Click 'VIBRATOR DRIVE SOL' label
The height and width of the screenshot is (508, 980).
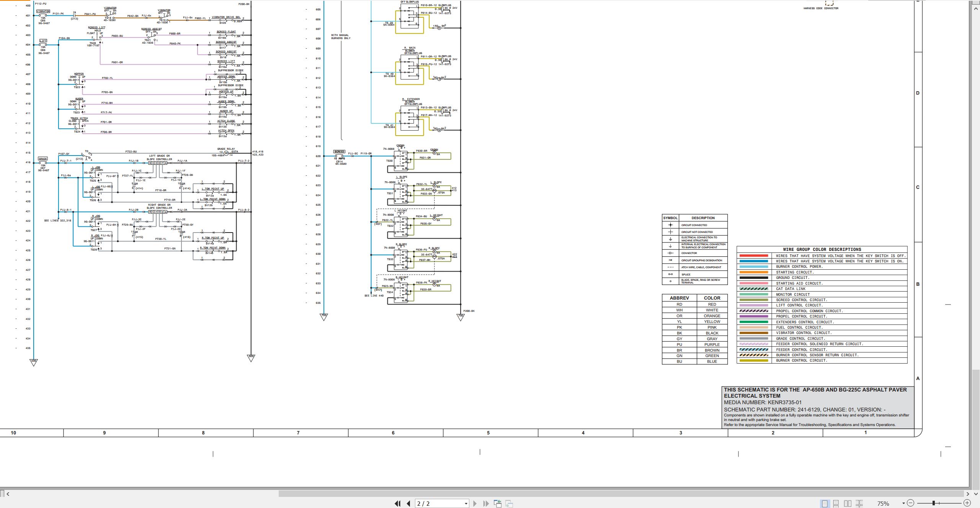(x=226, y=17)
